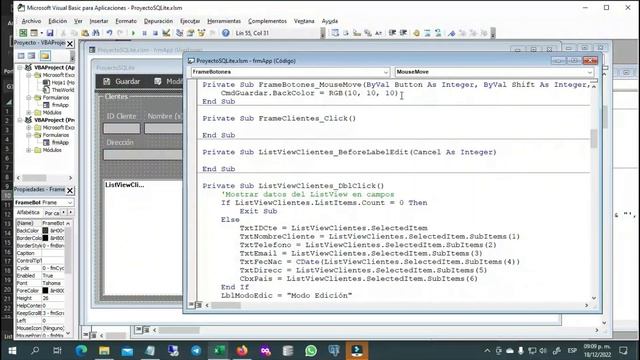Click the Indent icon in the edit toolbar
This screenshot has height=360, width=640.
point(392,33)
